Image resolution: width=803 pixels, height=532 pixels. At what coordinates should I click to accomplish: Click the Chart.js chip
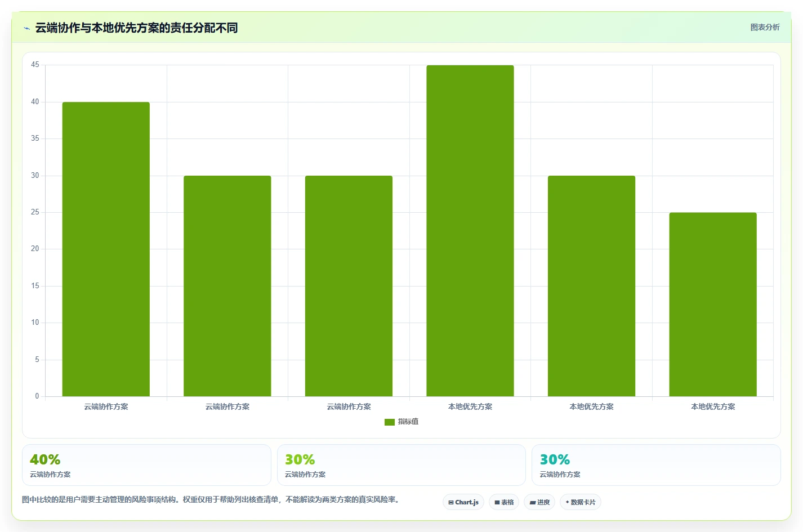click(463, 502)
